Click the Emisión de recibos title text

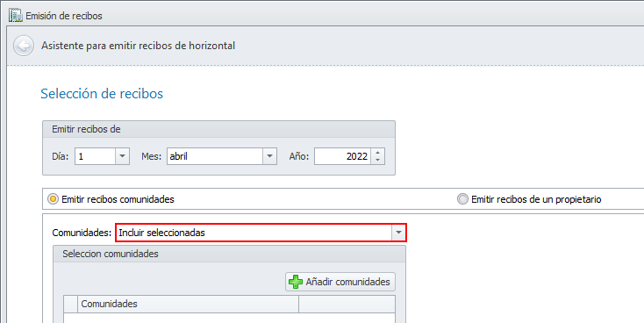[64, 16]
